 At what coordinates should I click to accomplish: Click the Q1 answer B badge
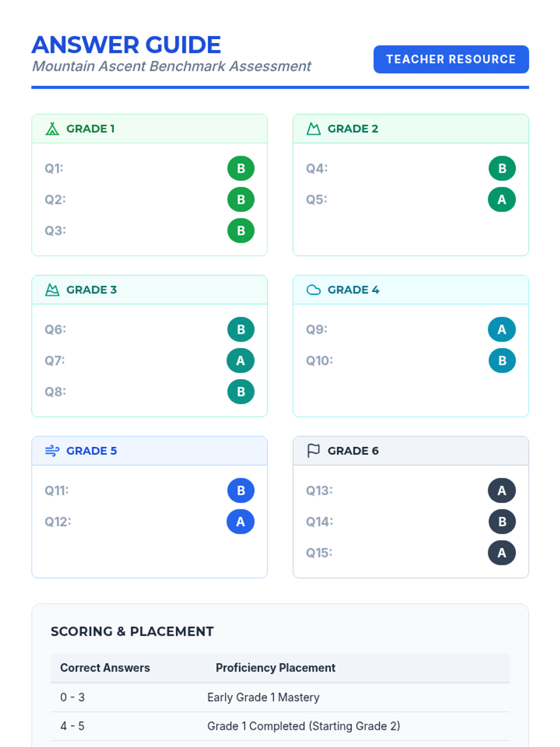(241, 168)
